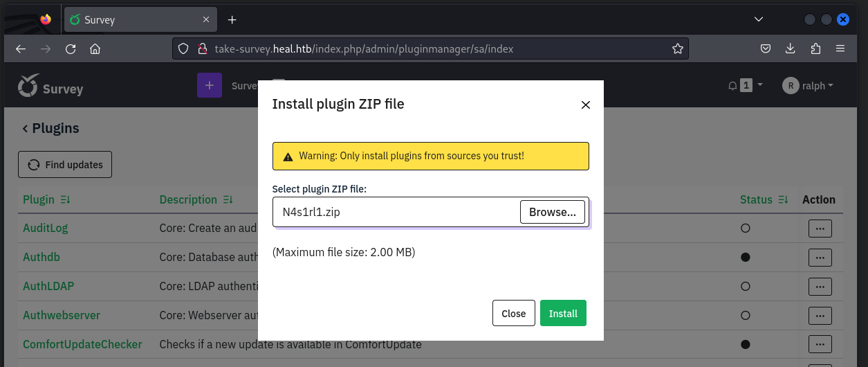
Task: Click the Close button in dialog
Action: tap(514, 313)
